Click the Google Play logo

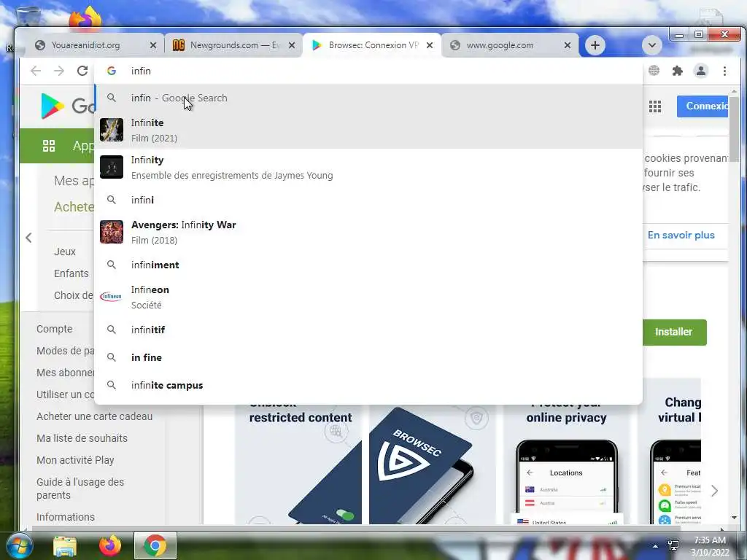[66, 106]
